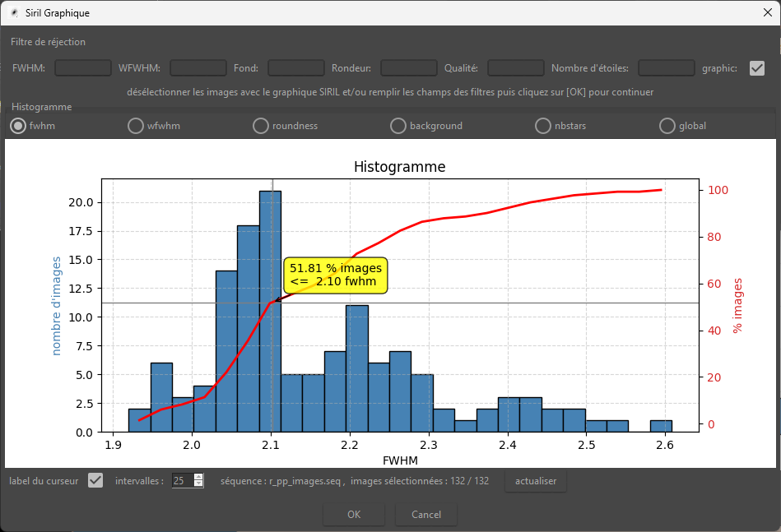Select the fwhm histogram radio button
This screenshot has width=781, height=532.
coord(18,126)
